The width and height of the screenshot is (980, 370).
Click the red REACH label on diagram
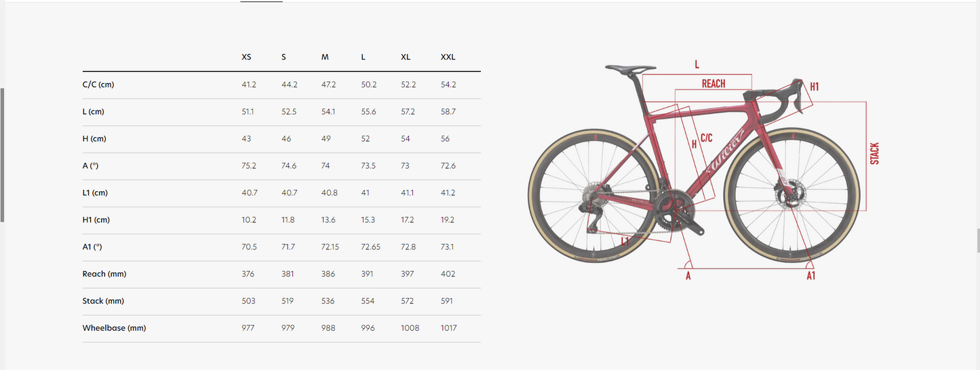coord(713,84)
